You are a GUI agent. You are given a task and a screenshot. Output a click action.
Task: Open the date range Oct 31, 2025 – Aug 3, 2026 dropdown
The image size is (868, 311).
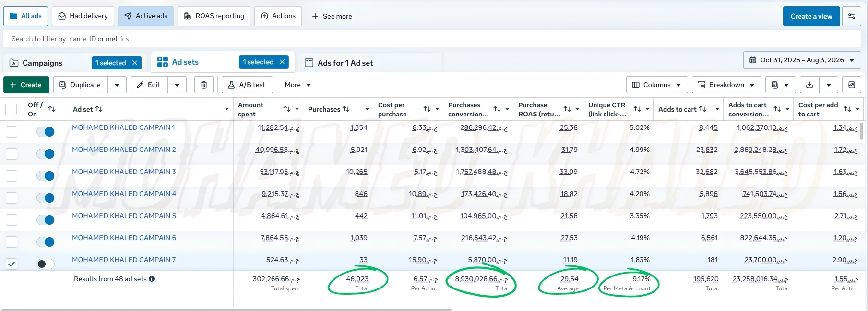click(x=802, y=60)
